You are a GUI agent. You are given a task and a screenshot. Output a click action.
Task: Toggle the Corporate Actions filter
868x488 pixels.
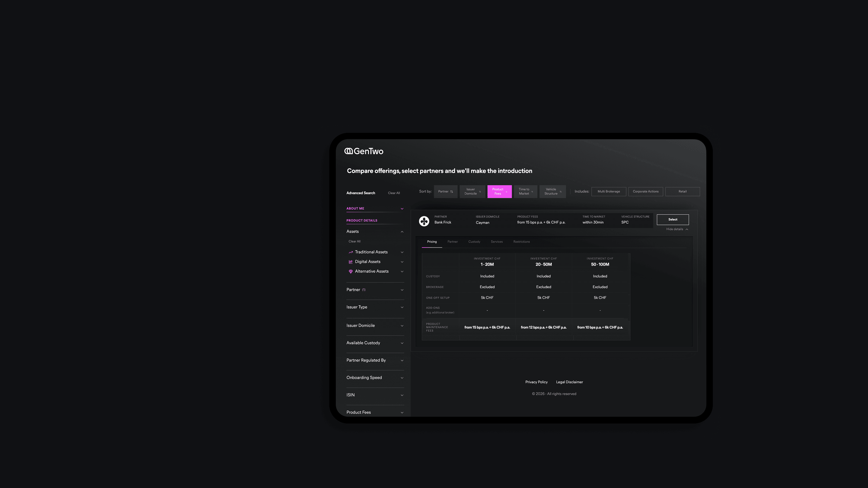[646, 192]
